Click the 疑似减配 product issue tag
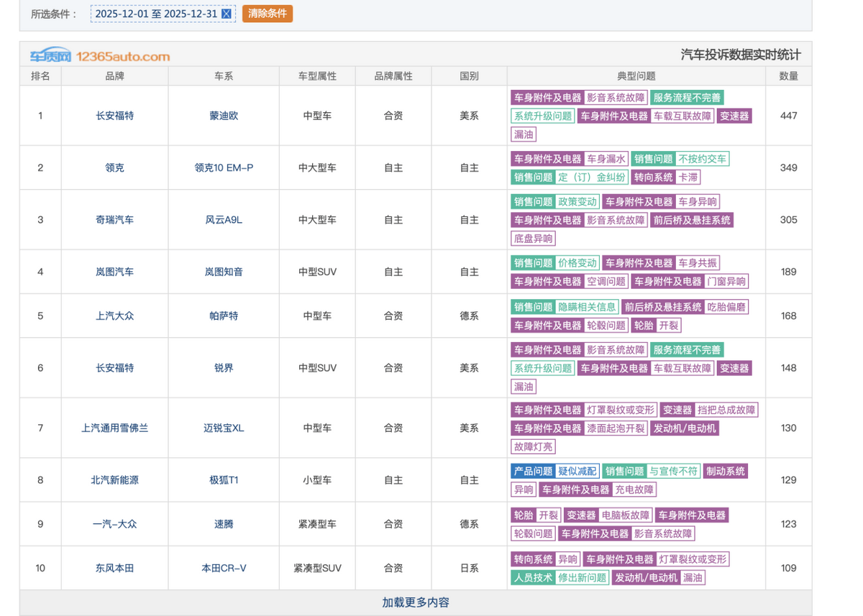Screen dimensions: 863x616 (577, 472)
